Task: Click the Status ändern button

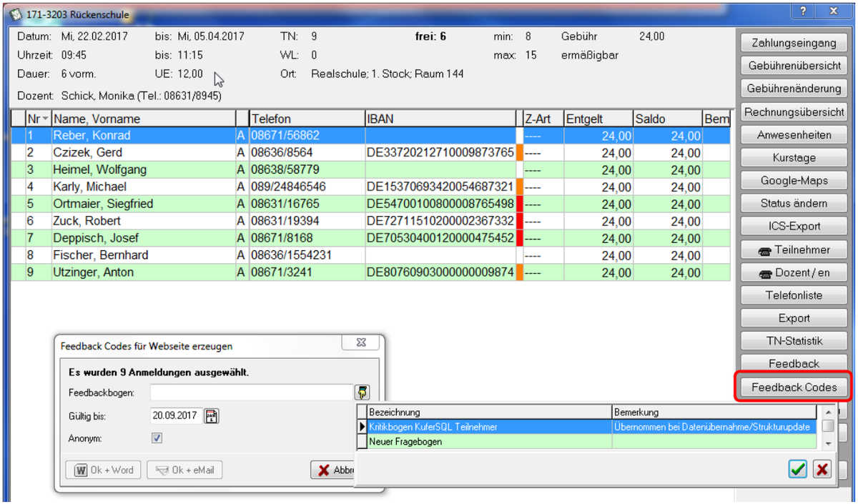Action: click(x=794, y=203)
